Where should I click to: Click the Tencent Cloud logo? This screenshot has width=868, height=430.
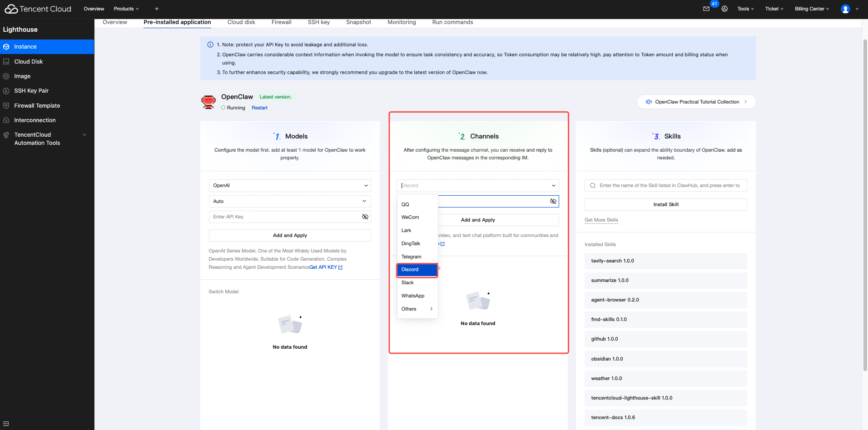pos(38,9)
